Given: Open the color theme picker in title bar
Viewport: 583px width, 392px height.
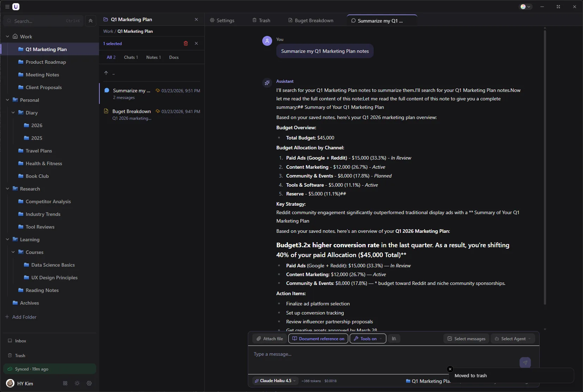Looking at the screenshot, I should point(526,7).
